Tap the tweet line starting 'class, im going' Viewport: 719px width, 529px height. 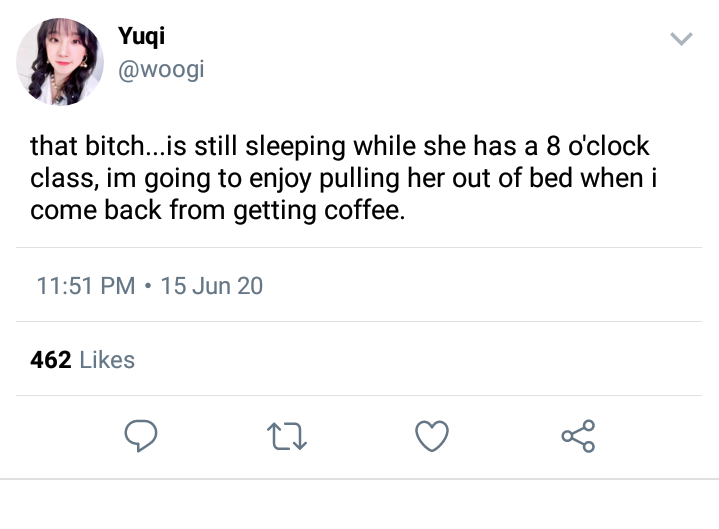tap(343, 178)
